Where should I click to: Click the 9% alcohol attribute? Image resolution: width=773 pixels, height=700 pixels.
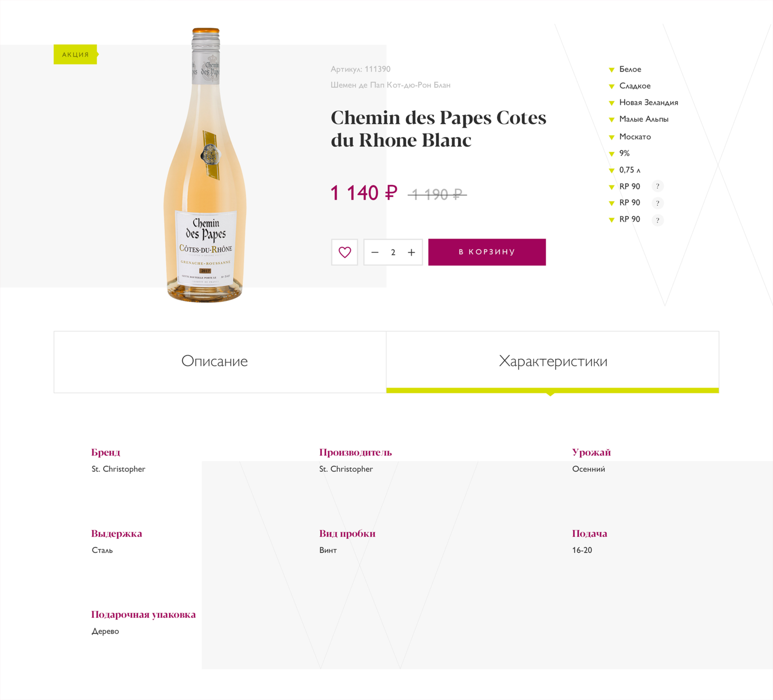click(624, 153)
